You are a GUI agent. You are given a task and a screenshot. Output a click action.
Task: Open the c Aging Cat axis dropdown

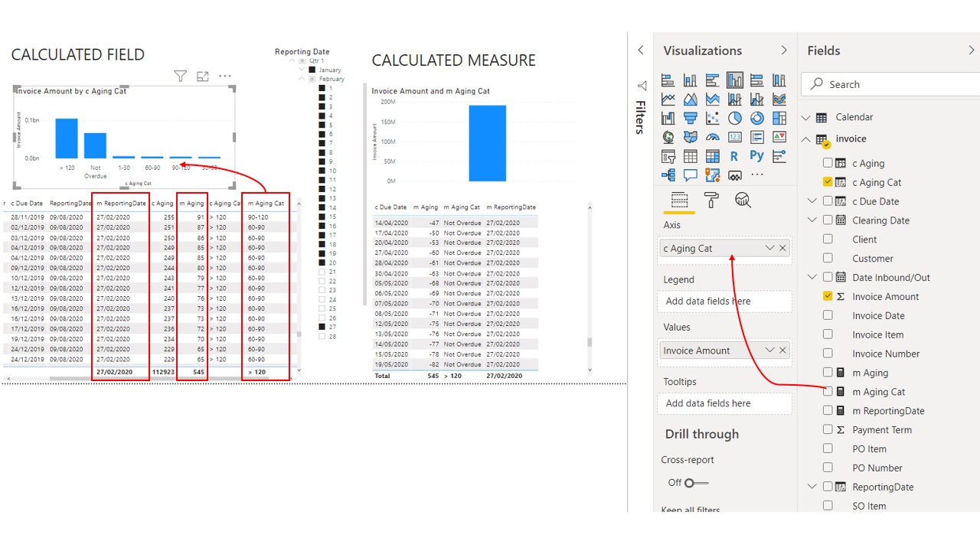(769, 248)
